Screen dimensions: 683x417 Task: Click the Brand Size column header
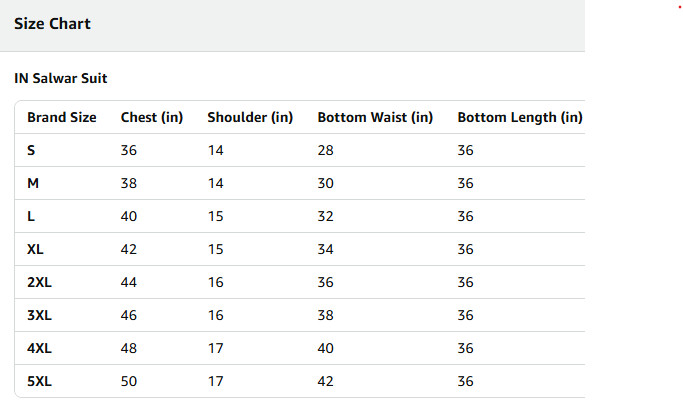point(62,117)
